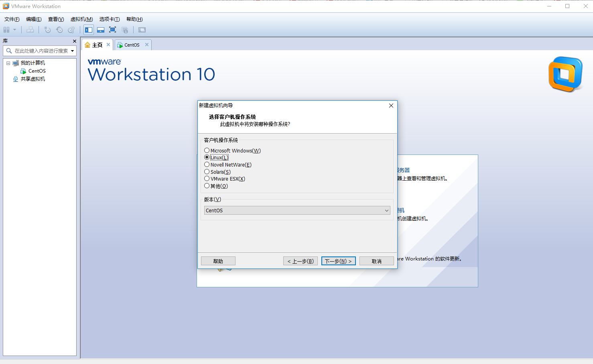
Task: Select the Linux radio button
Action: coord(207,157)
